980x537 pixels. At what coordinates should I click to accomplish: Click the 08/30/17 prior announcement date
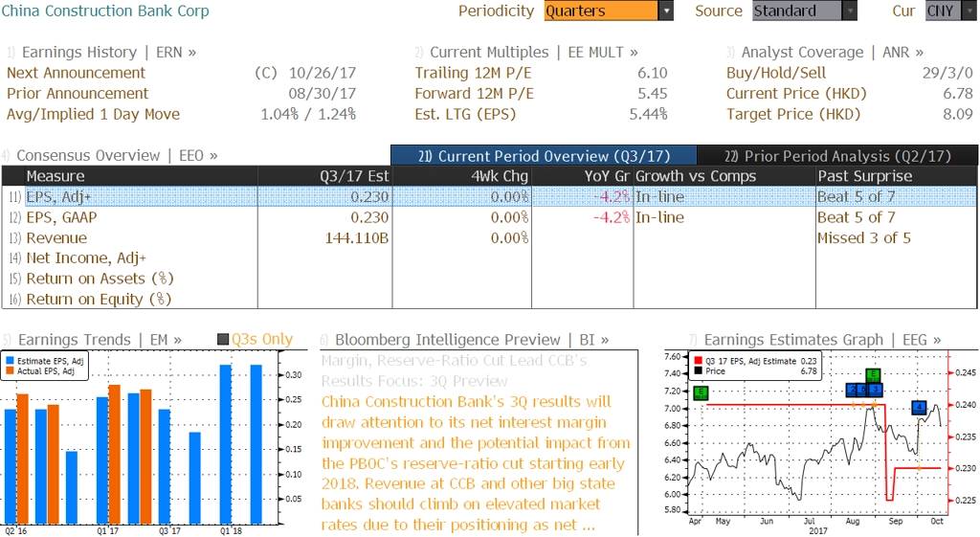pyautogui.click(x=323, y=93)
